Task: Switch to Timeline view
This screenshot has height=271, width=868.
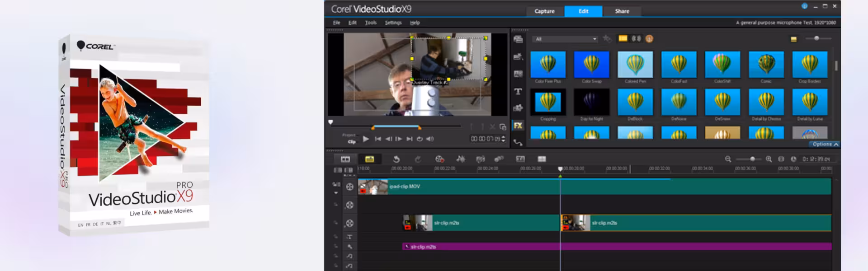Action: click(x=369, y=159)
